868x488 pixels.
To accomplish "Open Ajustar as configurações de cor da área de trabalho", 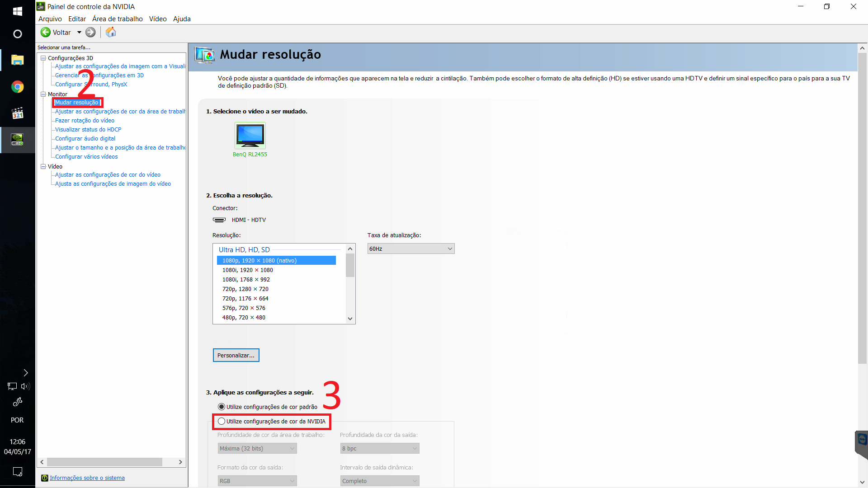I will (x=120, y=112).
